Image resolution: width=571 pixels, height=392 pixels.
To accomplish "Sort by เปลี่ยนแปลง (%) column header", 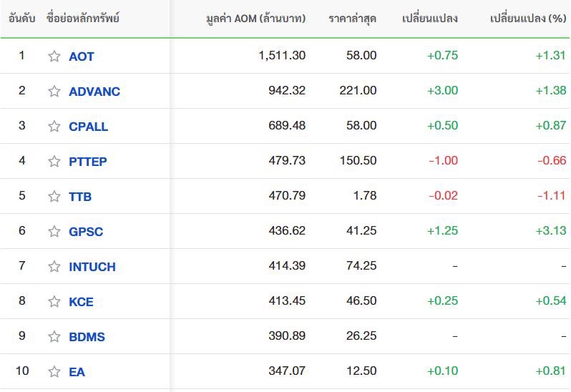I will click(x=528, y=18).
